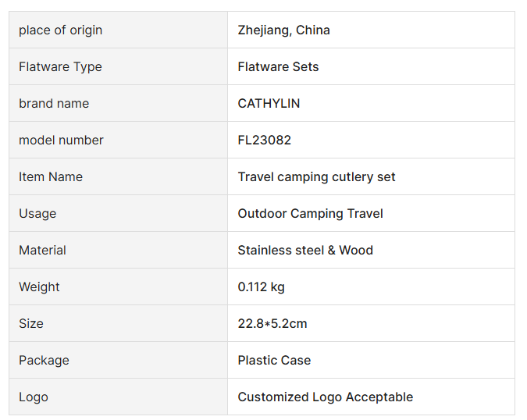Select "Travel camping cutlery set" text

tap(316, 177)
